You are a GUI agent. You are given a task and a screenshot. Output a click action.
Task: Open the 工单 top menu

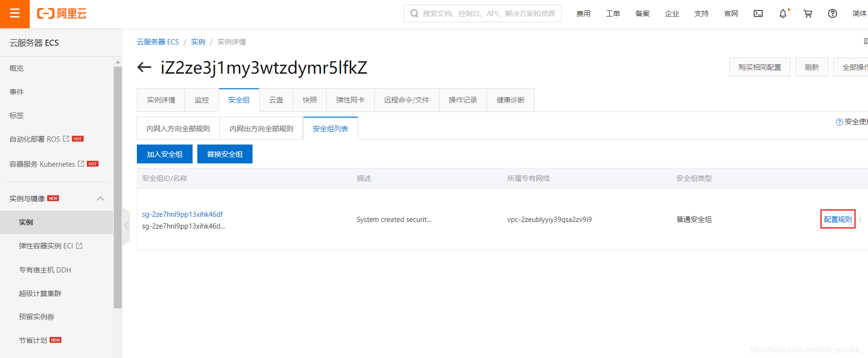click(613, 14)
